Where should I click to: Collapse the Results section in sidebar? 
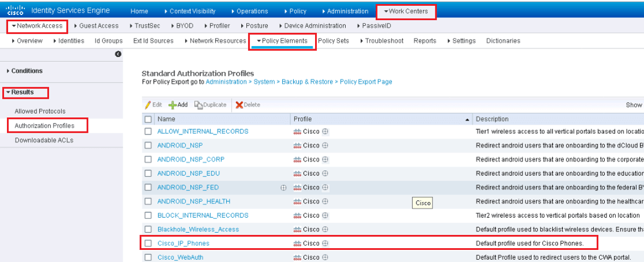tap(20, 92)
